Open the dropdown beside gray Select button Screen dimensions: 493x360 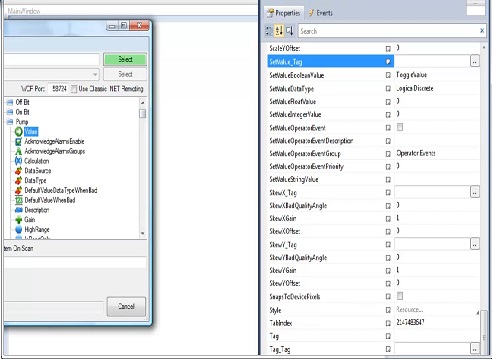95,74
